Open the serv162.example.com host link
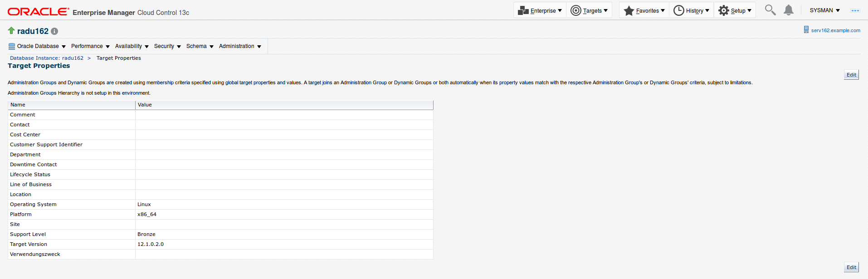 [x=835, y=30]
